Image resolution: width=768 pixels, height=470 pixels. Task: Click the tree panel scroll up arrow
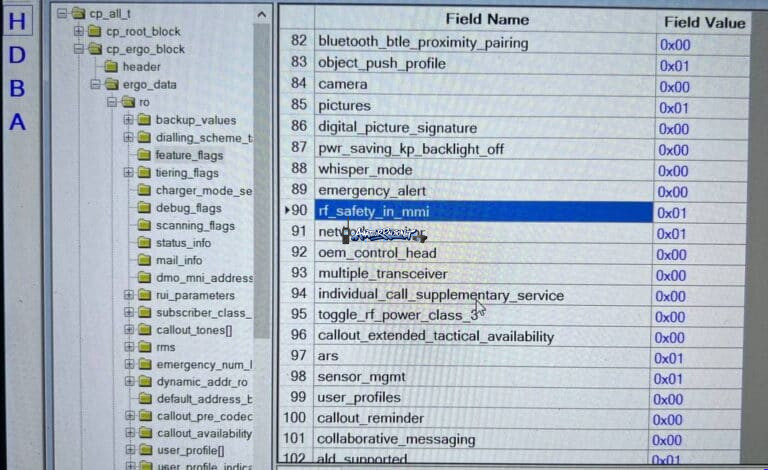coord(262,15)
